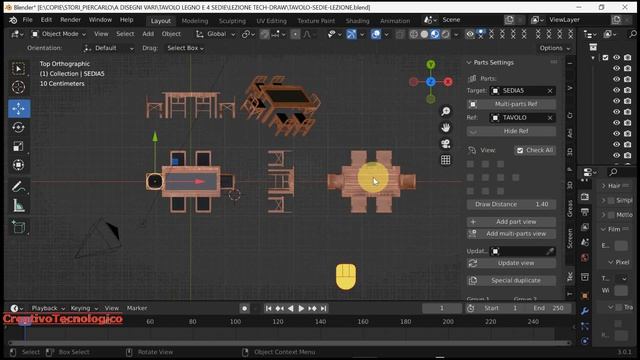640x360 pixels.
Task: Switch to solid viewport shading
Action: (424, 34)
